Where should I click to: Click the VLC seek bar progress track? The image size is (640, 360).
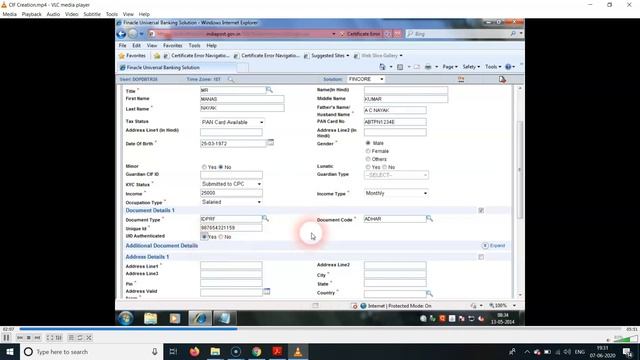(x=320, y=329)
